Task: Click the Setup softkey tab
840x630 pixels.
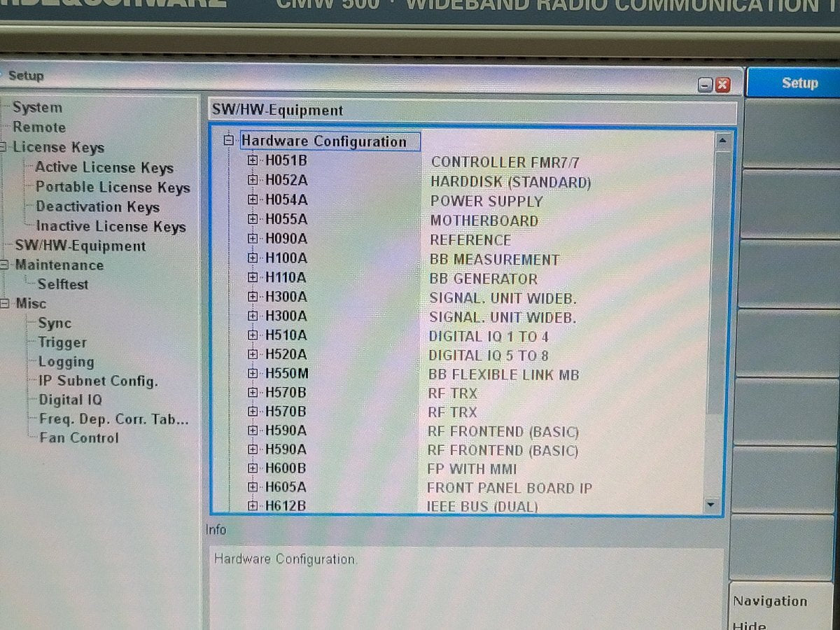Action: 793,83
